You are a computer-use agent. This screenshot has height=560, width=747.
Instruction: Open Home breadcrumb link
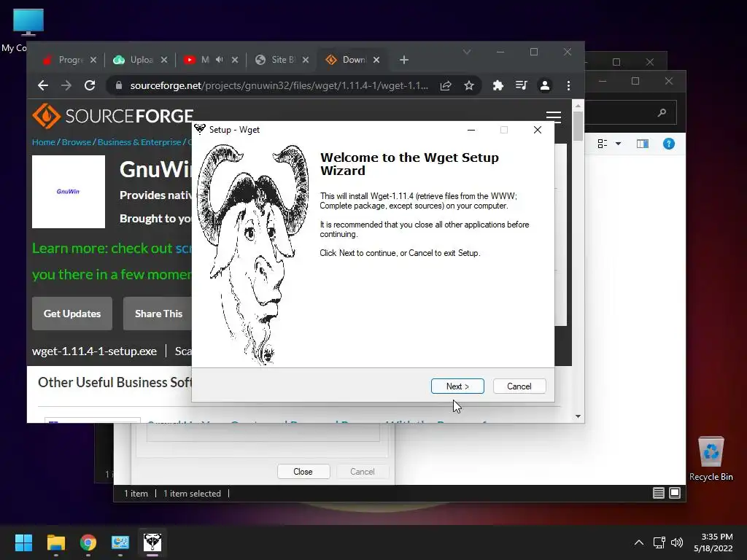(x=43, y=142)
